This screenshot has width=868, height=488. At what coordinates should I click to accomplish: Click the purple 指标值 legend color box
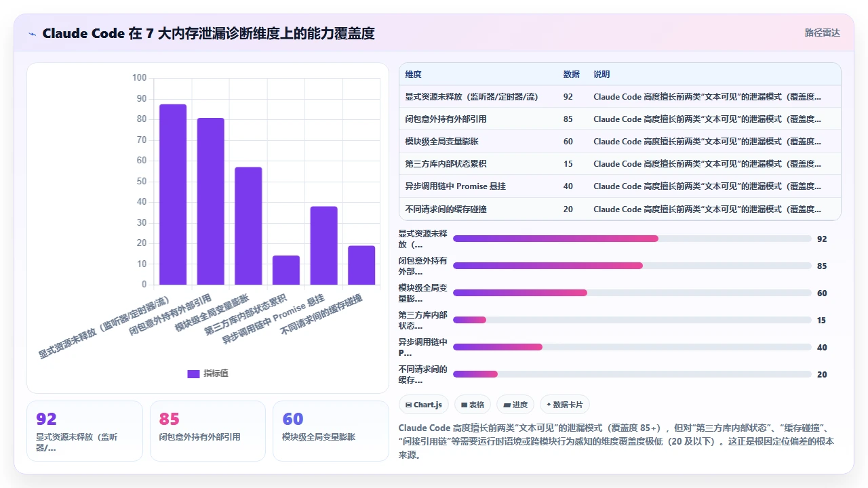pos(193,373)
